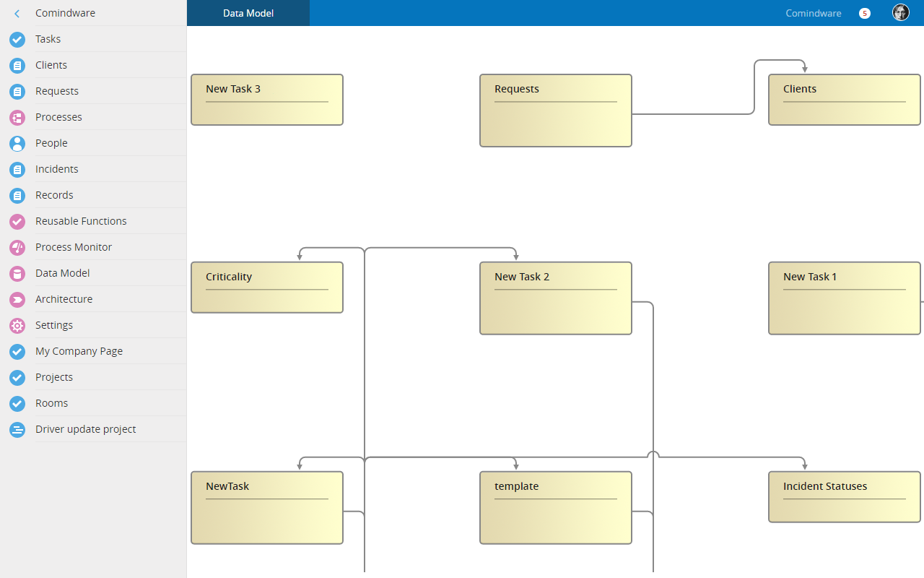Select the Clients entity box in diagram
The height and width of the screenshot is (578, 924).
coord(845,100)
